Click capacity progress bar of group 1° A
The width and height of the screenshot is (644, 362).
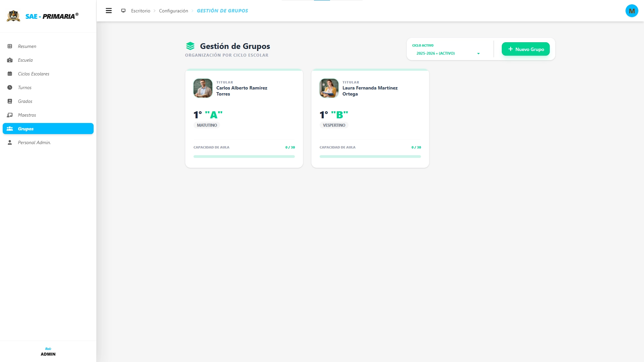(244, 157)
